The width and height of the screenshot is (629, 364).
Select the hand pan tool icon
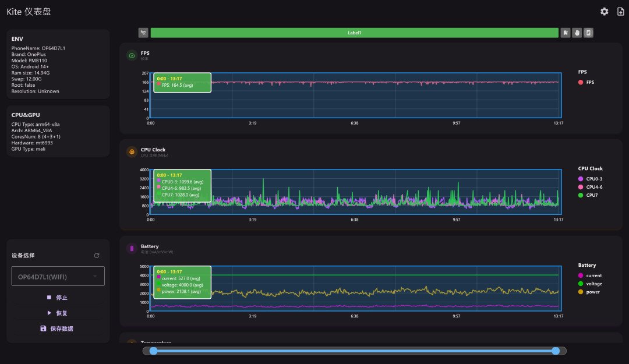(577, 33)
